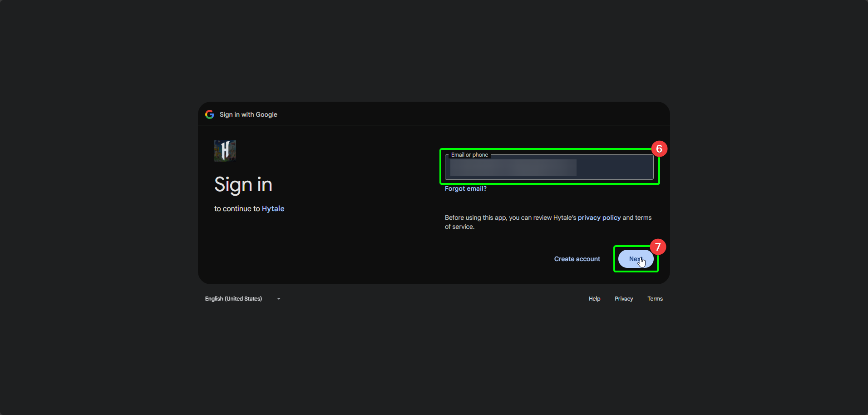The image size is (868, 415).
Task: Click the Next button
Action: (635, 259)
